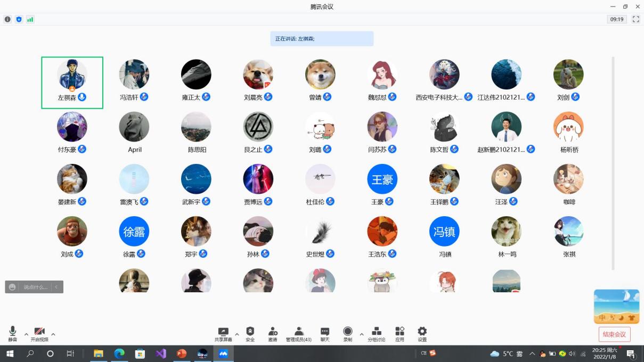Click the 应用 apps icon
The height and width of the screenshot is (362, 644).
tap(400, 334)
